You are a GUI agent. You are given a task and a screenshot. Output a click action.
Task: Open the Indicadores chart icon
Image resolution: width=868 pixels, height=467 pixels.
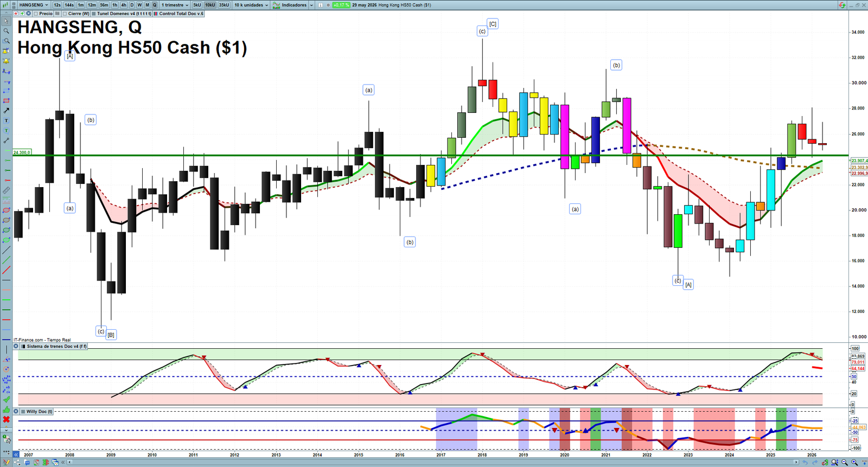click(276, 5)
